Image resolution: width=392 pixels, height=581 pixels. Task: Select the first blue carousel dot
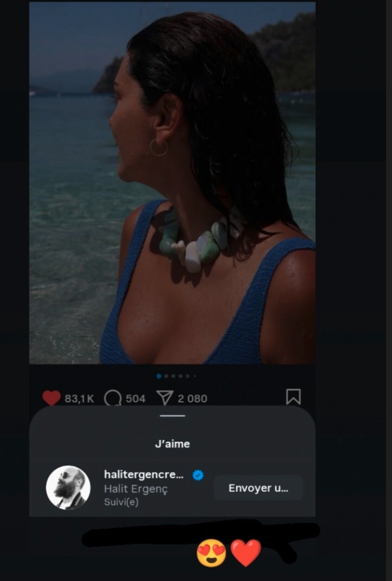pos(159,376)
